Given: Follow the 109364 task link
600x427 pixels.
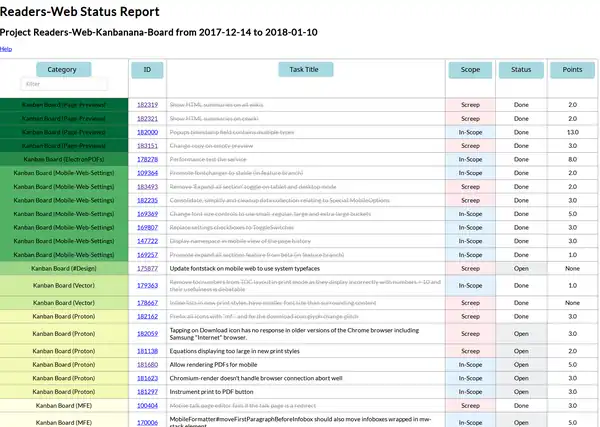Looking at the screenshot, I should [x=147, y=173].
